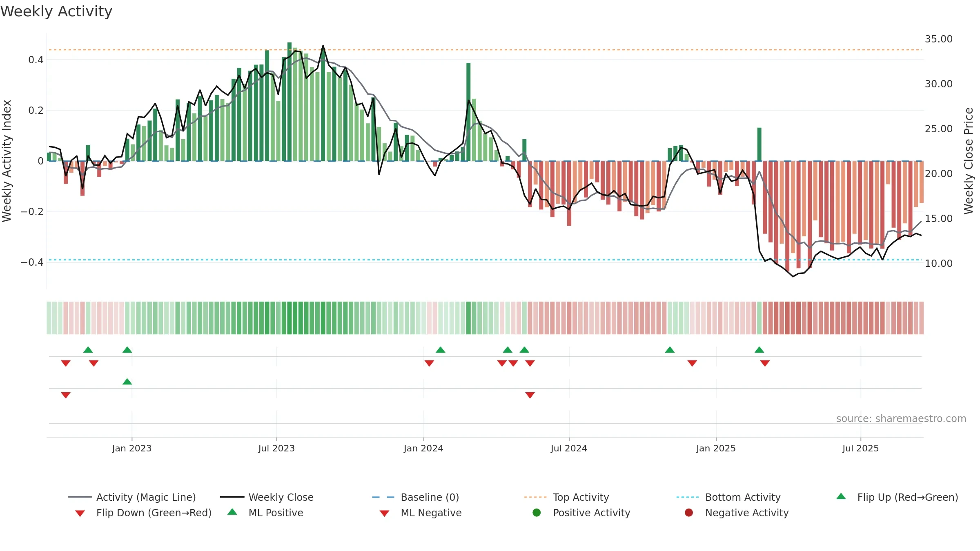The height and width of the screenshot is (551, 980).
Task: Click the Flip Down triangle in February 2025
Action: 765,363
